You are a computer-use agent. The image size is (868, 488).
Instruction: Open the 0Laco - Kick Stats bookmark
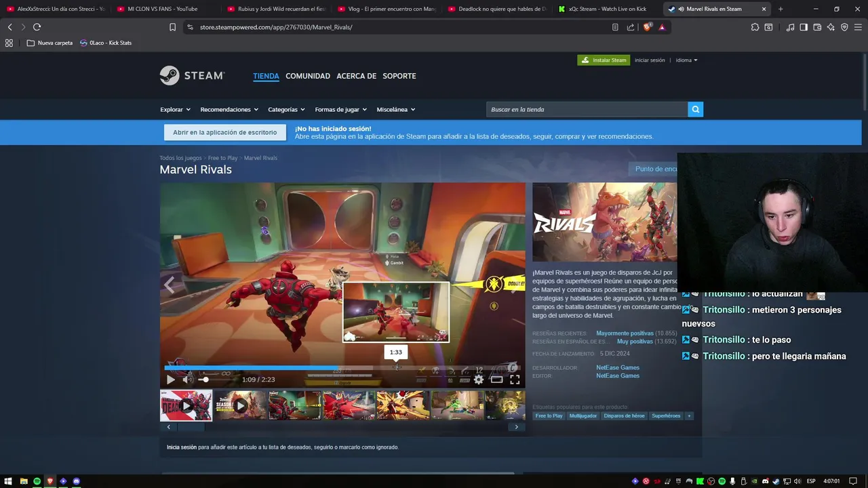pos(106,43)
